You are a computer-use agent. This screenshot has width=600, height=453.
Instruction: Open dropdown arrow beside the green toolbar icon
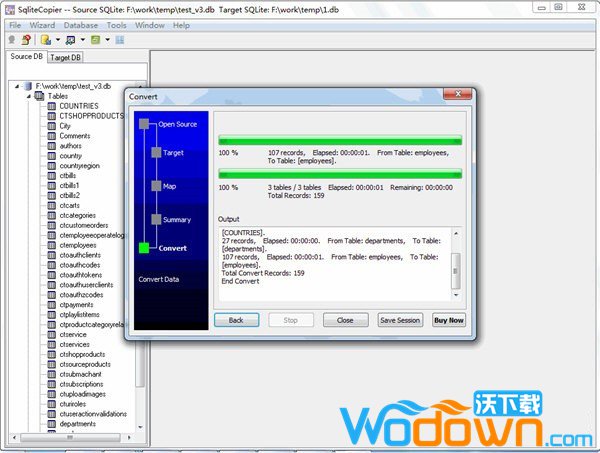click(x=107, y=40)
